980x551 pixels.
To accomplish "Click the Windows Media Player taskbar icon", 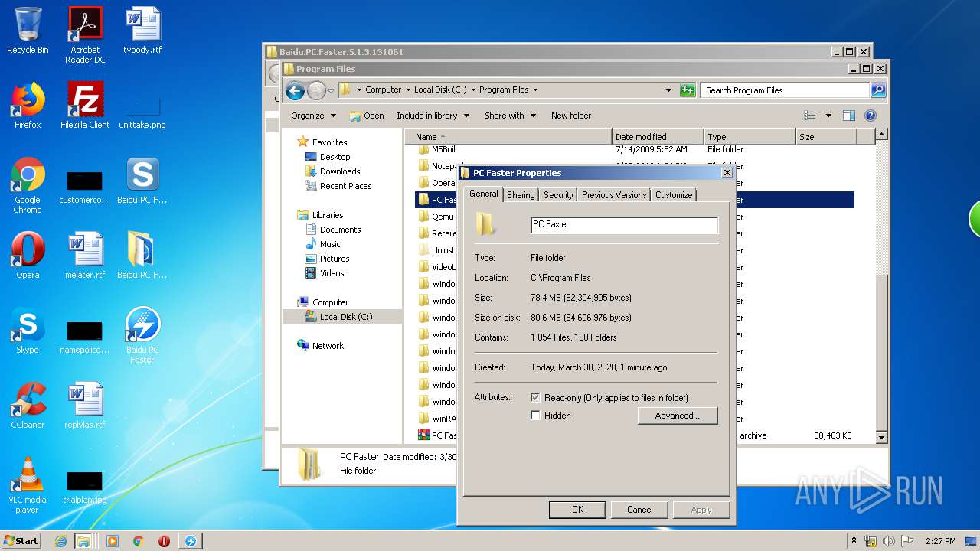I will point(112,541).
